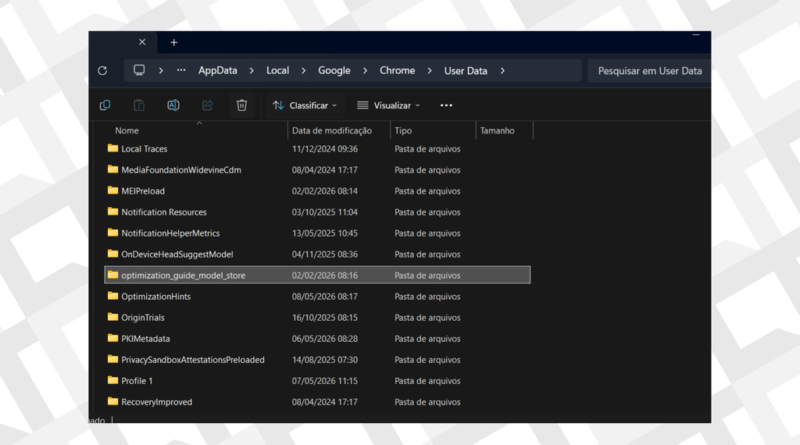Click date 16/10/2025 08:15 of OriginTrials
Viewport: 800px width, 445px height.
(x=324, y=317)
